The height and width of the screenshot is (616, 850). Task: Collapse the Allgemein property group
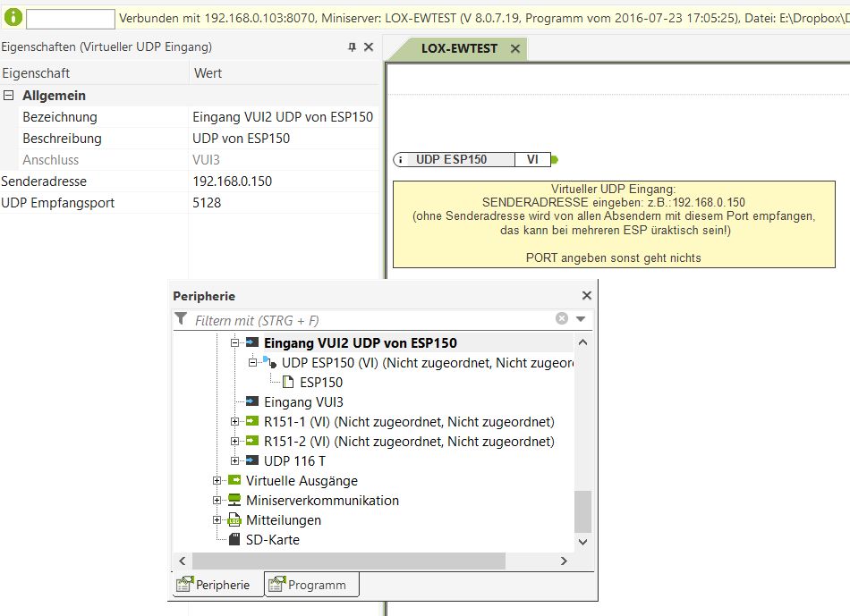click(x=9, y=96)
